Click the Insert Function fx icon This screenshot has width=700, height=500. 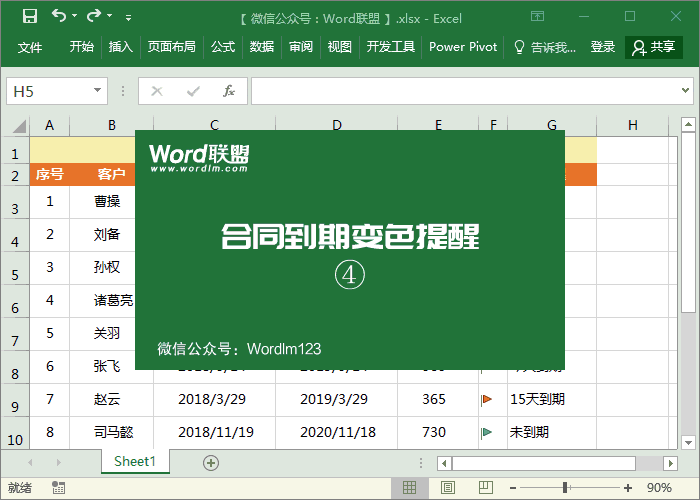(228, 91)
